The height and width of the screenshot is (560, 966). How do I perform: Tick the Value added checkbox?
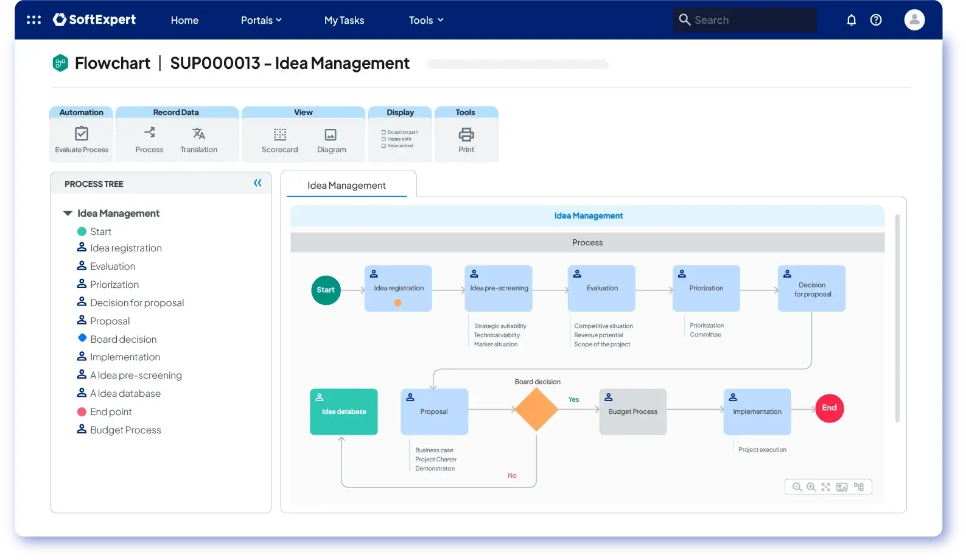click(383, 145)
